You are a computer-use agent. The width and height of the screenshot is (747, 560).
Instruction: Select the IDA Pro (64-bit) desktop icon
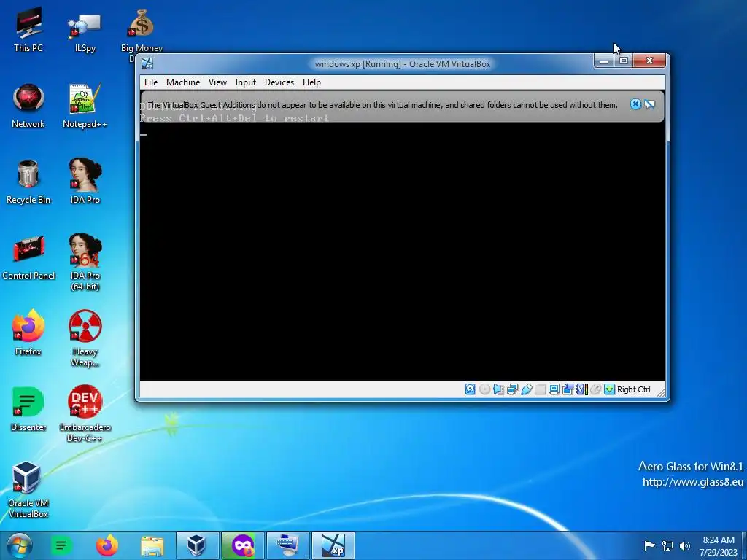tap(85, 262)
